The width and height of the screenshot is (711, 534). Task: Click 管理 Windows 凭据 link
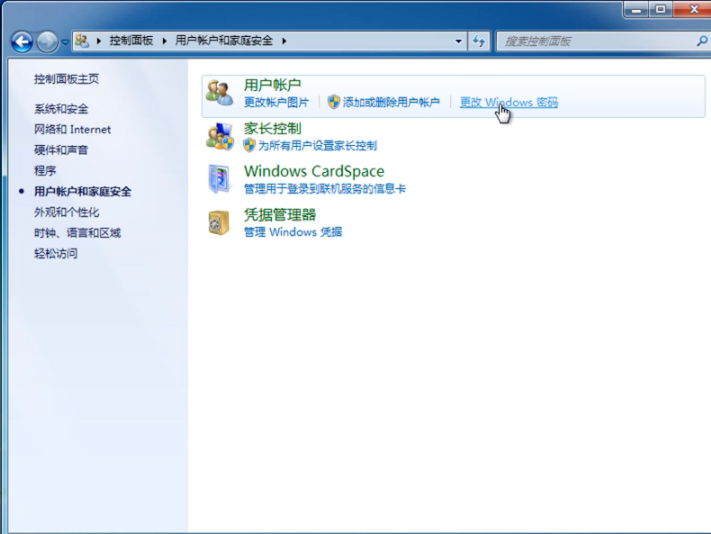(x=293, y=232)
